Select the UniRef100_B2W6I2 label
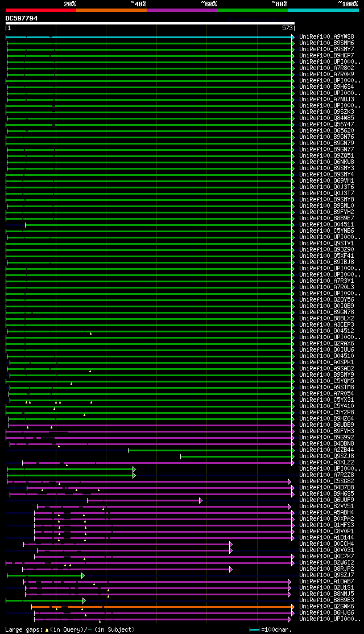Image resolution: width=364 pixels, height=634 pixels. 326,563
